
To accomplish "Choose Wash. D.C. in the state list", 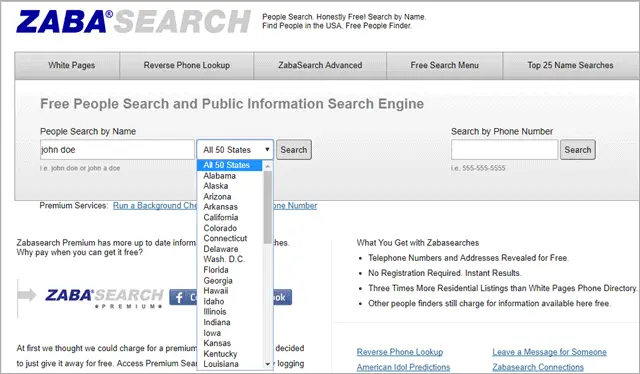I will (x=230, y=259).
